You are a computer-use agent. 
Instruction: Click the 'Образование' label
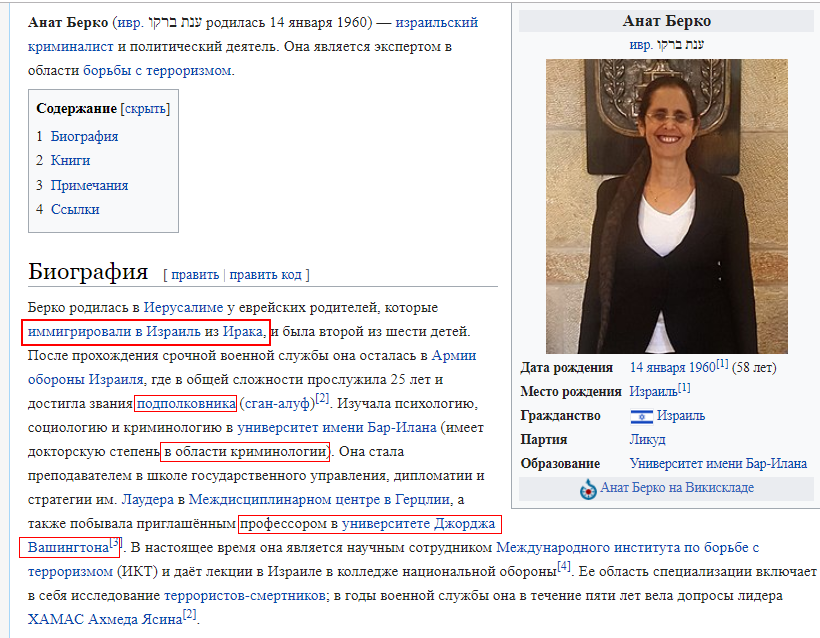[x=560, y=464]
